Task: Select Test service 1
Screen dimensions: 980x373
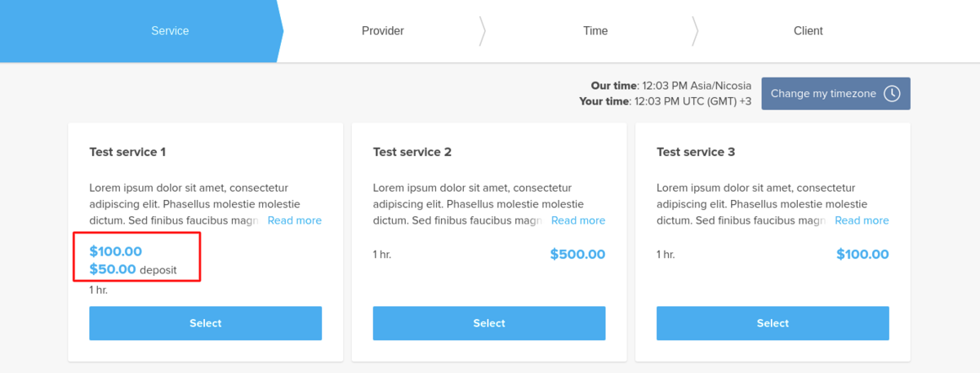Action: (x=205, y=323)
